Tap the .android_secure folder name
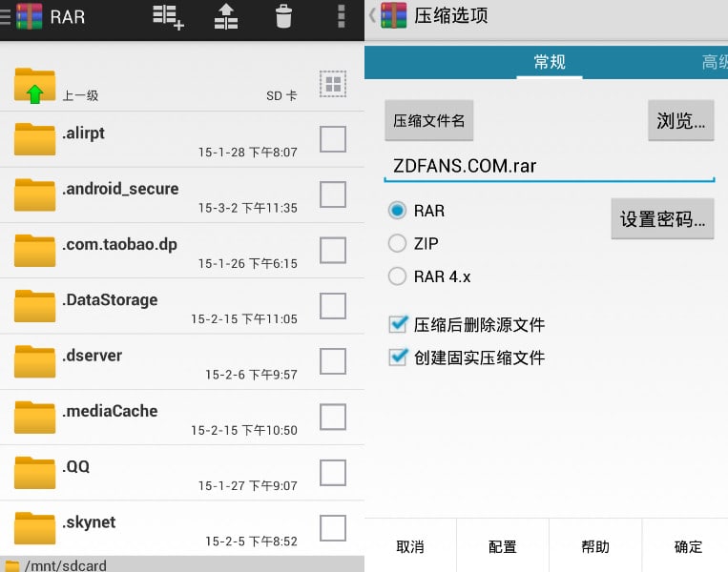Viewport: 728px width, 572px height. [120, 189]
